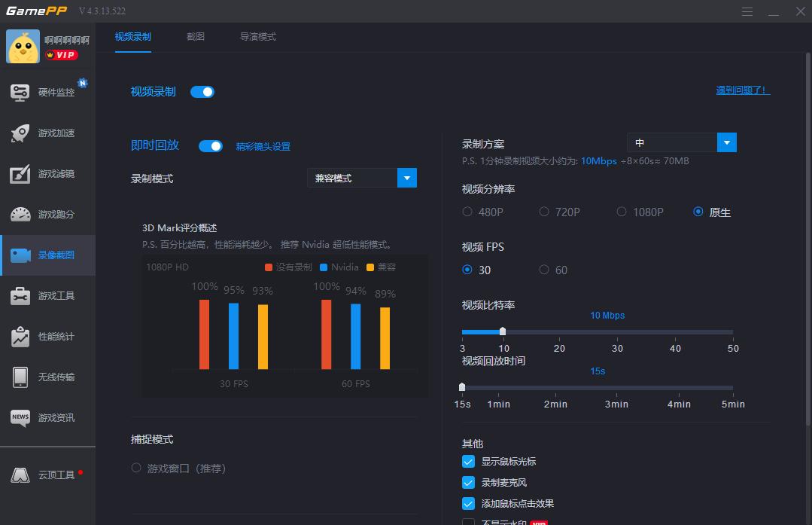The width and height of the screenshot is (812, 525).
Task: Expand the recording plan (录制方案) dropdown
Action: click(x=726, y=143)
